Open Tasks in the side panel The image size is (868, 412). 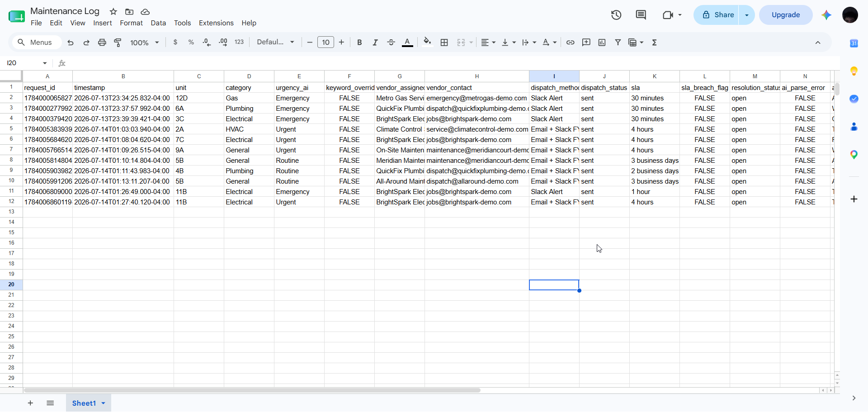coord(854,99)
